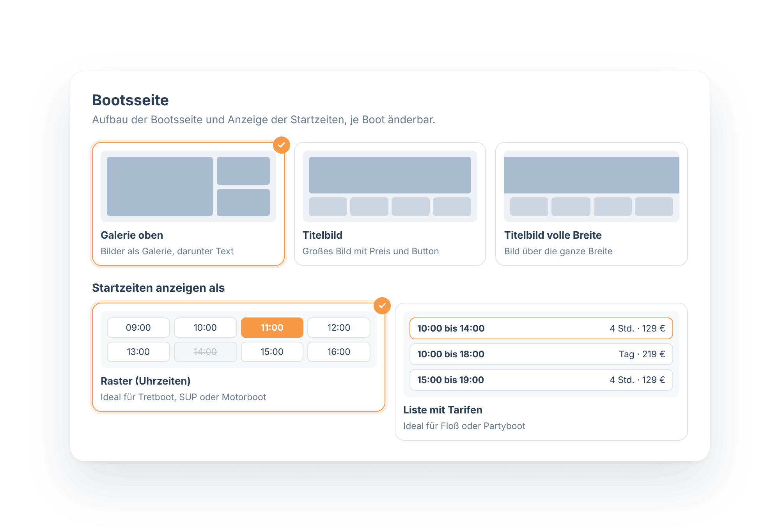Screen dimensions: 780x532
Task: Click the Titelbild preview thumbnail
Action: (x=390, y=186)
